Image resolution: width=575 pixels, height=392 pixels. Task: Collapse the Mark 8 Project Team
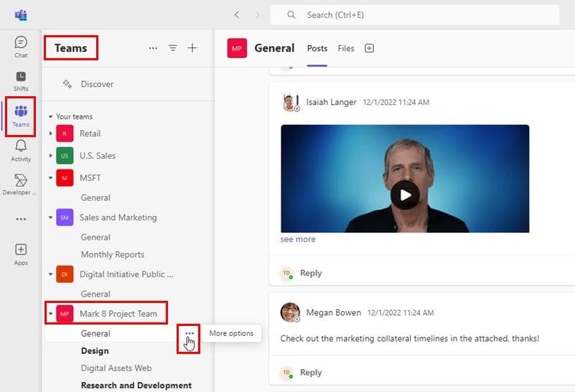pos(50,314)
